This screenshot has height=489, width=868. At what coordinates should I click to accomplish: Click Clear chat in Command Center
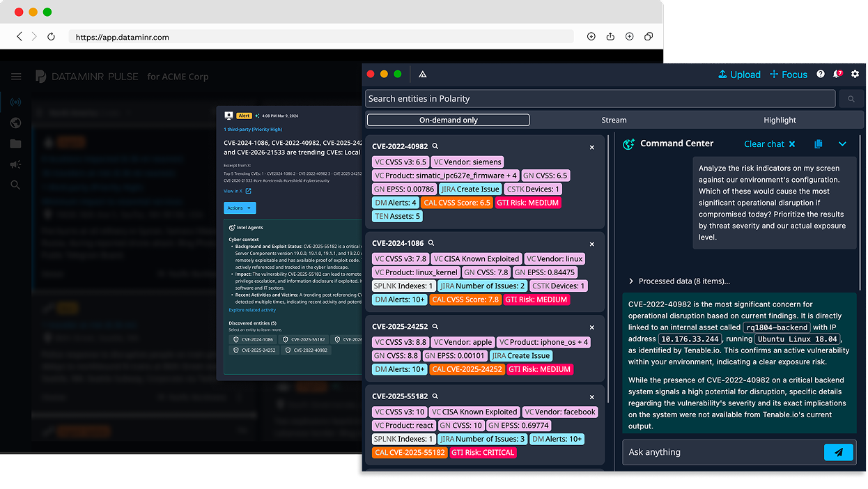tap(769, 144)
